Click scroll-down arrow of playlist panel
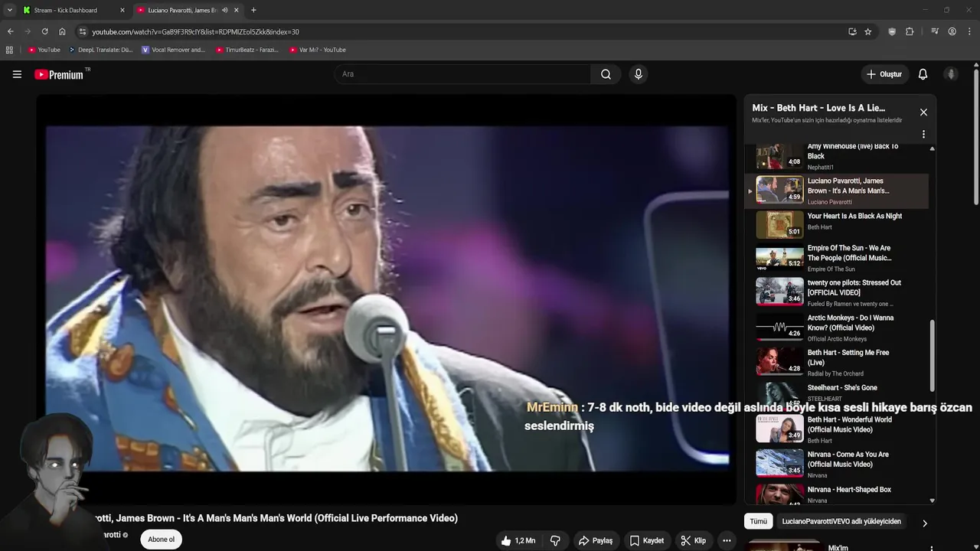 point(932,500)
